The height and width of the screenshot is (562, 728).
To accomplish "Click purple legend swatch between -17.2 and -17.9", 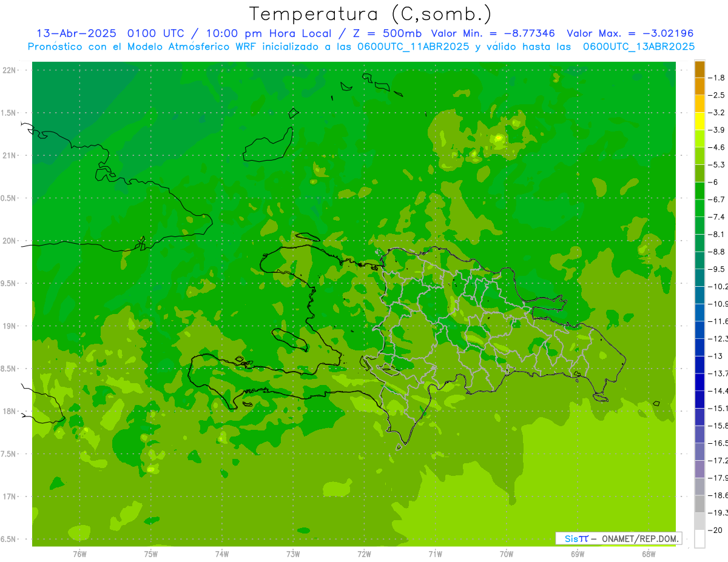I will (699, 469).
